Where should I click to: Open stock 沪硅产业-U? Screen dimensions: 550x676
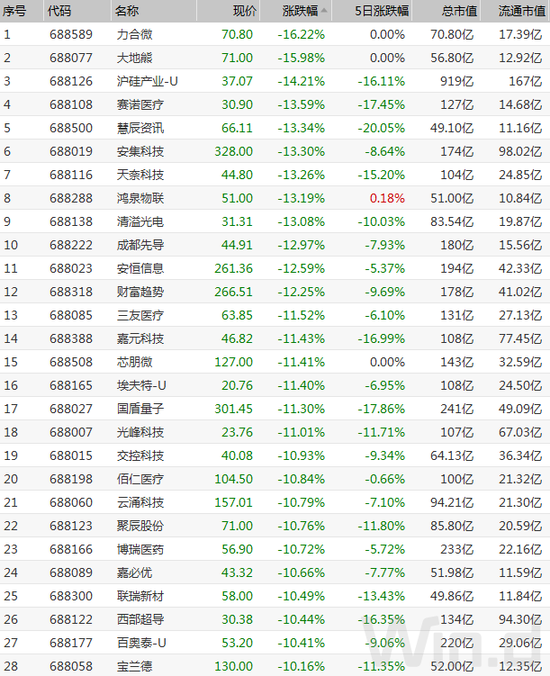pos(147,81)
